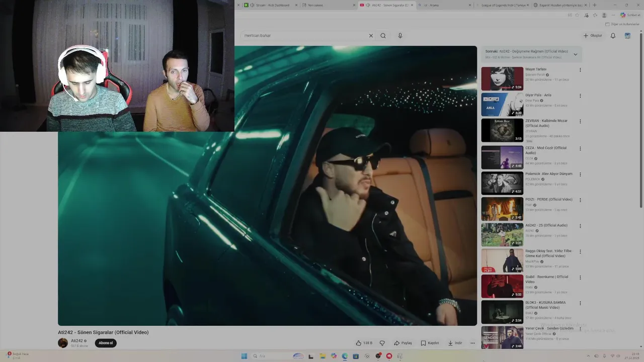This screenshot has height=362, width=644.
Task: Close the 'lol - Arama' tab
Action: (470, 5)
